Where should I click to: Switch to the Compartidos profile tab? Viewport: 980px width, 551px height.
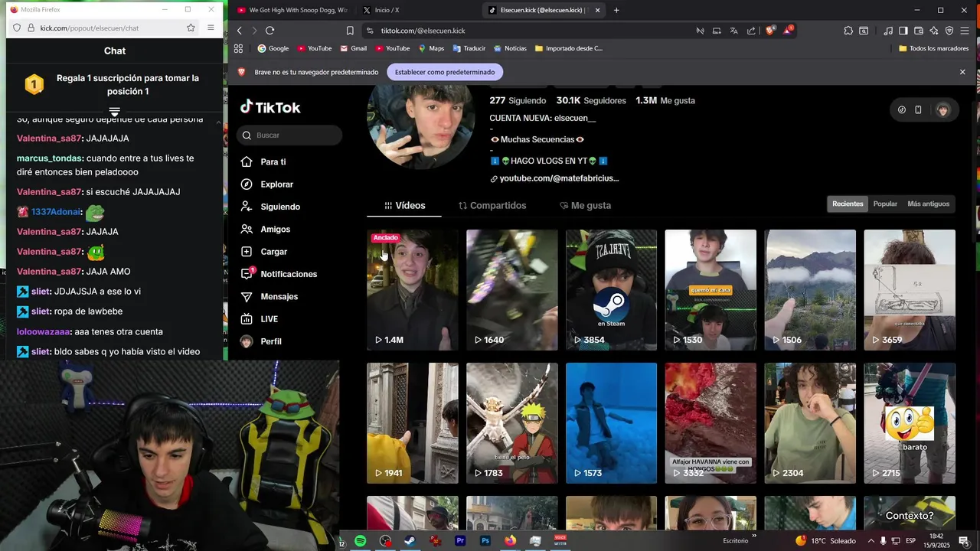492,206
